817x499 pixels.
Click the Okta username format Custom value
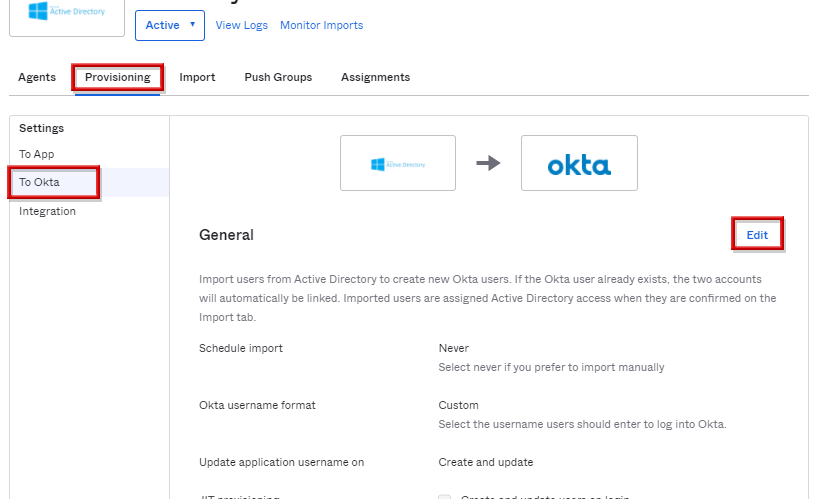(x=458, y=405)
